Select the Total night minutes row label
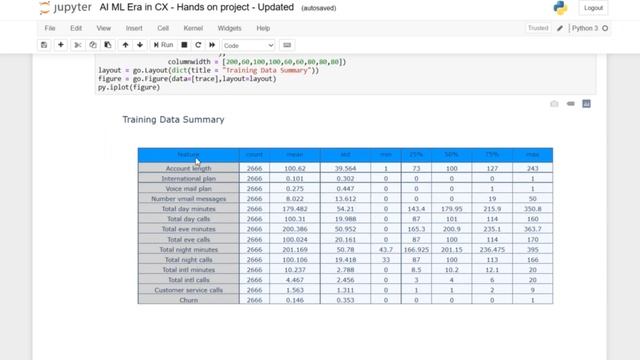Image resolution: width=640 pixels, height=360 pixels. click(189, 249)
